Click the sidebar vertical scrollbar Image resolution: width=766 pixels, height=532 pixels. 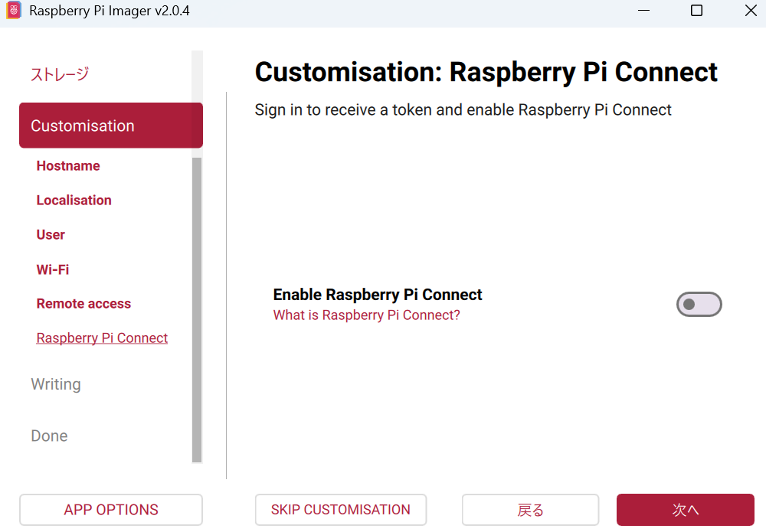tap(197, 306)
